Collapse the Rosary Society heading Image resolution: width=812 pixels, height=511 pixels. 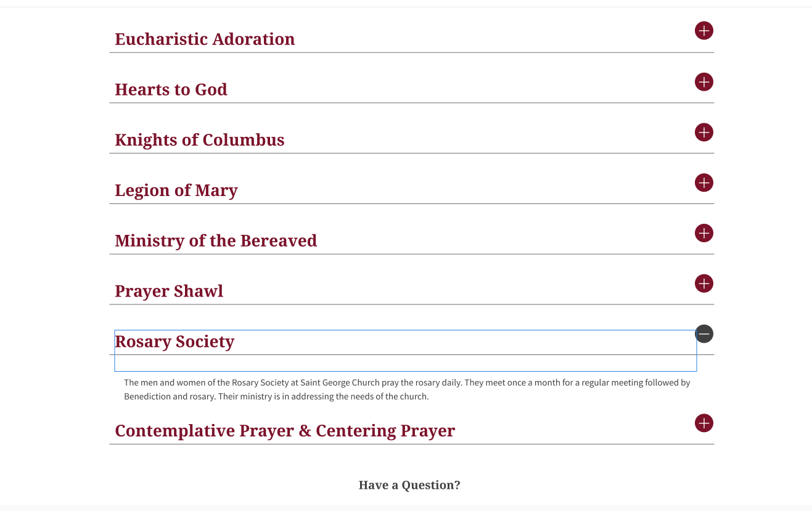click(x=174, y=341)
